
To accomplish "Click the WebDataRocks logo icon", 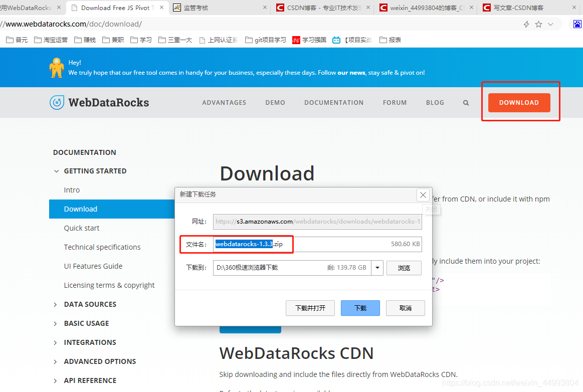I will click(x=57, y=102).
